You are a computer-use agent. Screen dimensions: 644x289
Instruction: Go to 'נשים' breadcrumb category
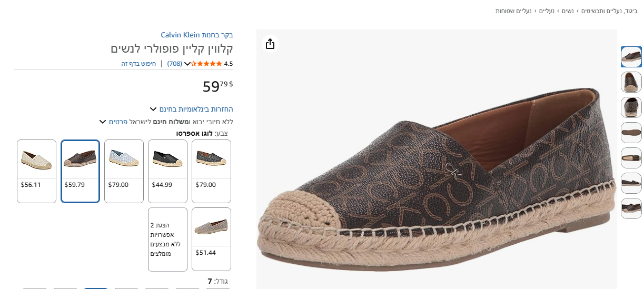point(568,11)
